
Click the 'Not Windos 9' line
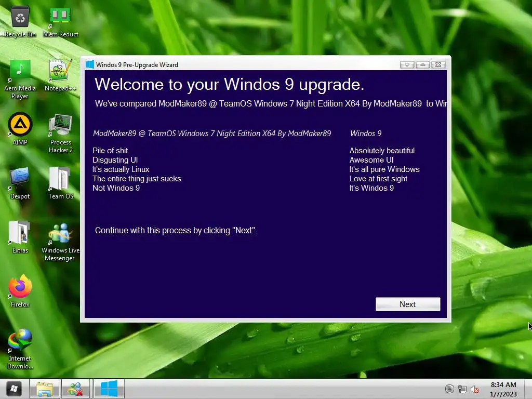116,188
